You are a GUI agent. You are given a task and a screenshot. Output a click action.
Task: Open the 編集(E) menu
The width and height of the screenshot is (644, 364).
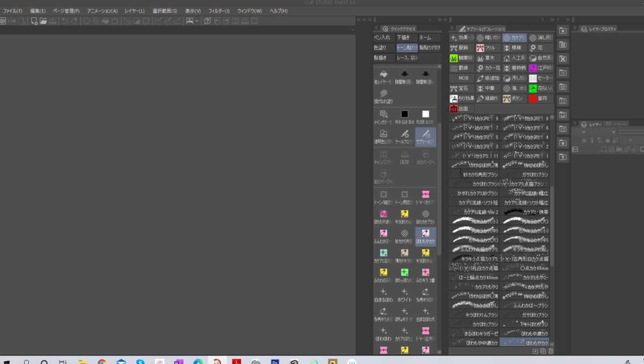[x=38, y=11]
